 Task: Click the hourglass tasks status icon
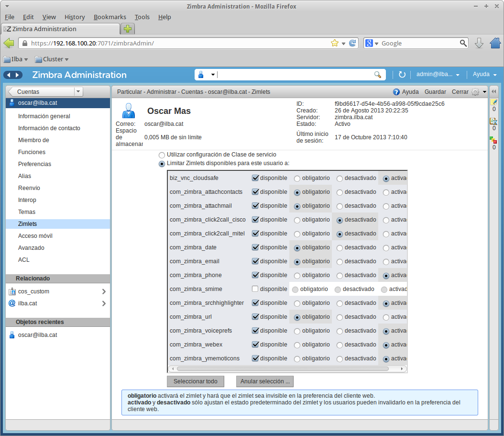pos(493,121)
